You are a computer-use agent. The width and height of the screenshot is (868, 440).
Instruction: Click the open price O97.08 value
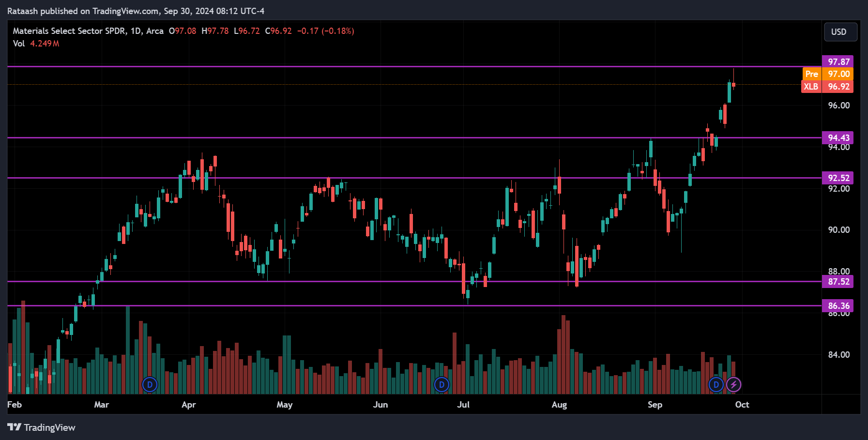click(x=183, y=31)
